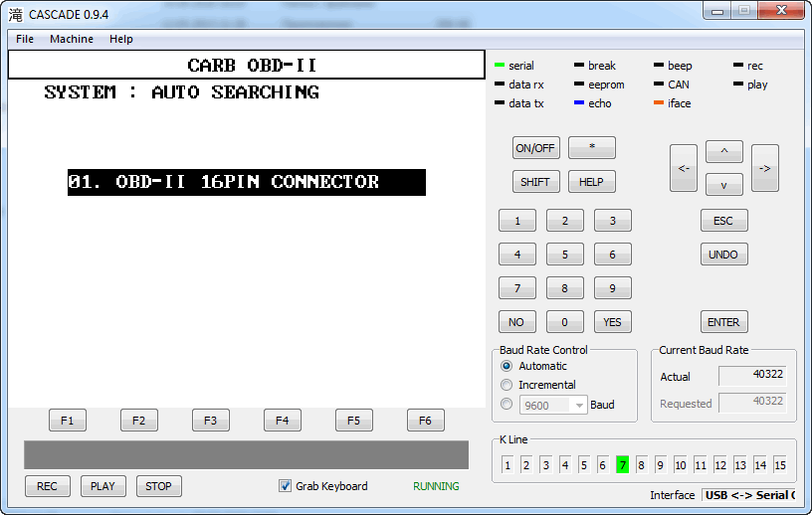Click keypad digit 6
This screenshot has width=812, height=515.
613,255
